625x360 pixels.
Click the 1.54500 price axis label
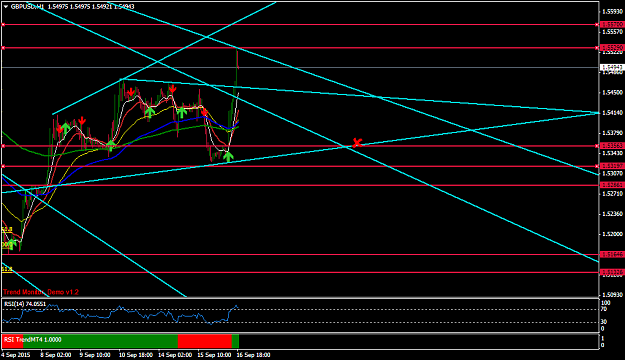point(612,92)
